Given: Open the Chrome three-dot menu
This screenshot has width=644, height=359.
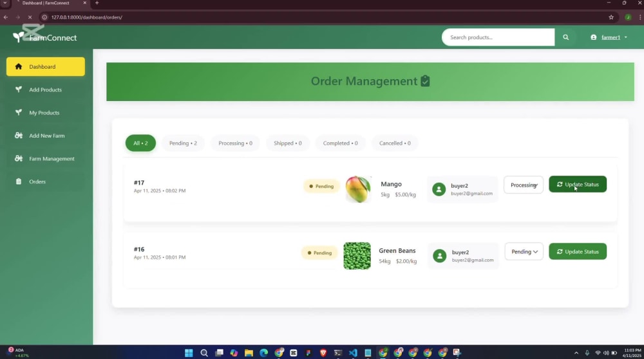Looking at the screenshot, I should pos(640,17).
